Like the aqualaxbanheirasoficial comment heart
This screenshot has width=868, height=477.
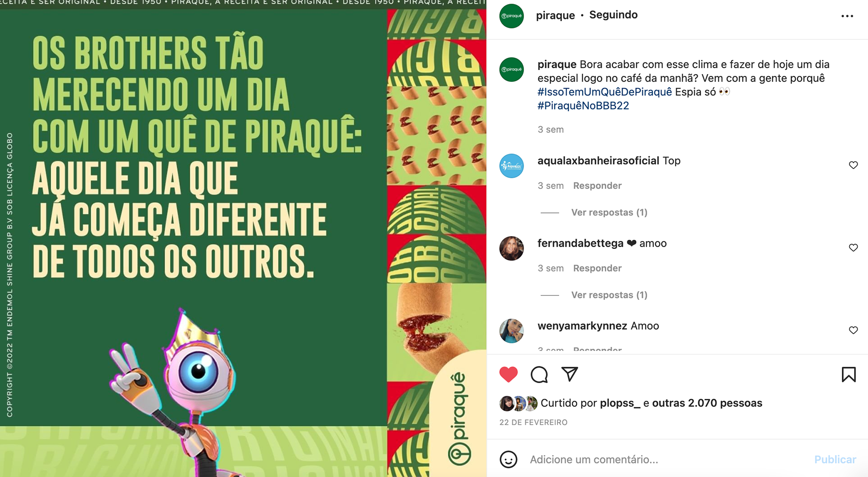click(853, 165)
